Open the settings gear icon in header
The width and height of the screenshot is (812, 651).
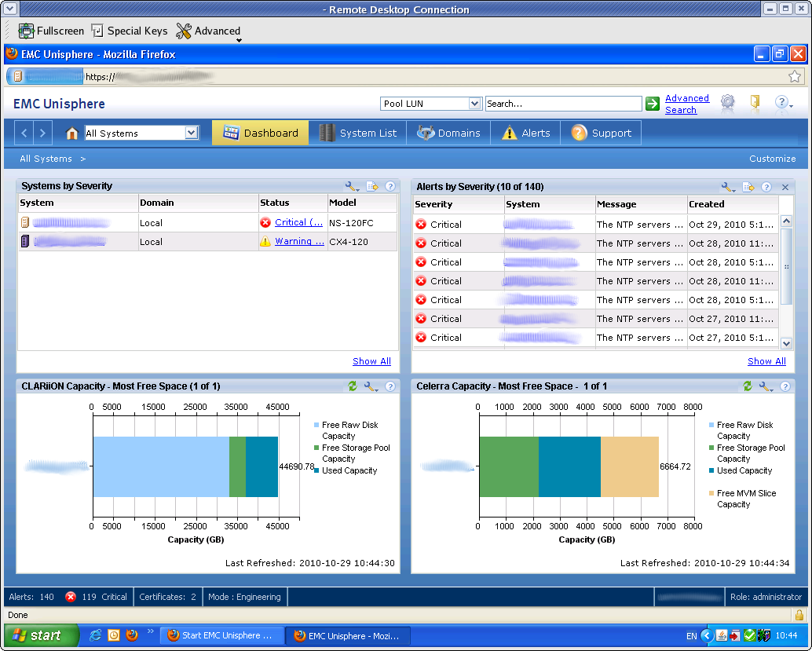(727, 103)
